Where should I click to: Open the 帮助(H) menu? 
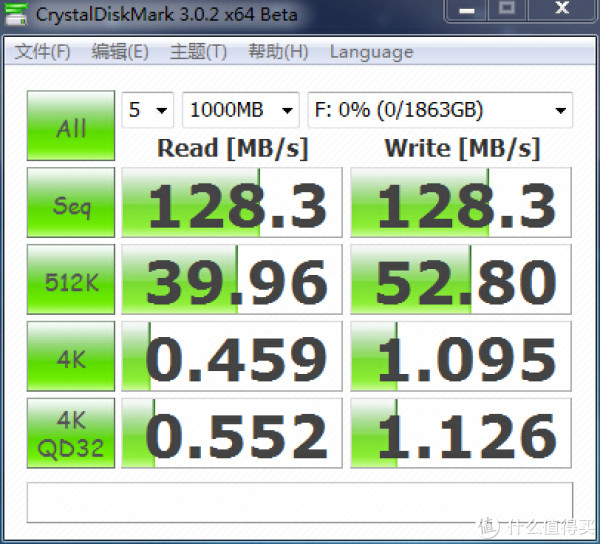[x=278, y=52]
